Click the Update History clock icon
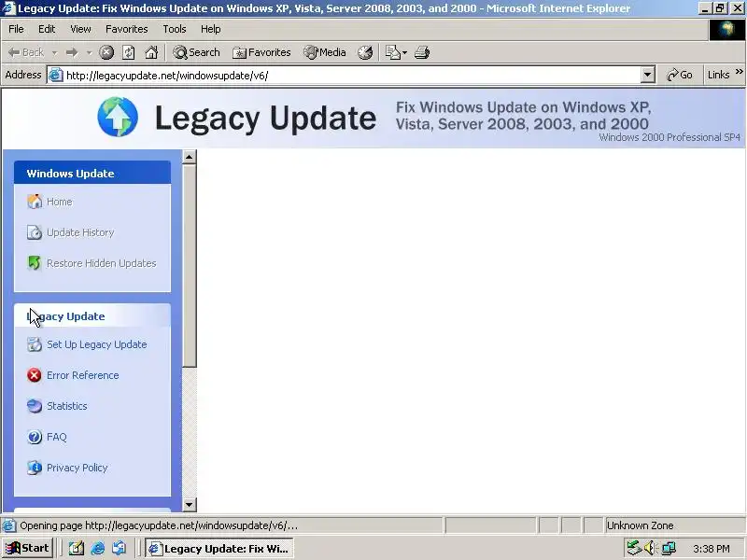 coord(35,232)
